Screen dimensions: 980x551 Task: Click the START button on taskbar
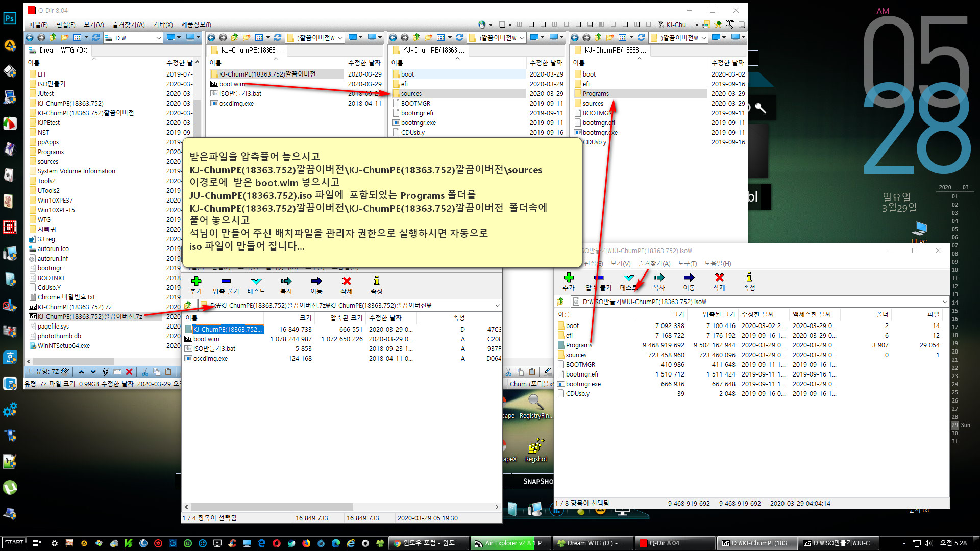coord(14,543)
